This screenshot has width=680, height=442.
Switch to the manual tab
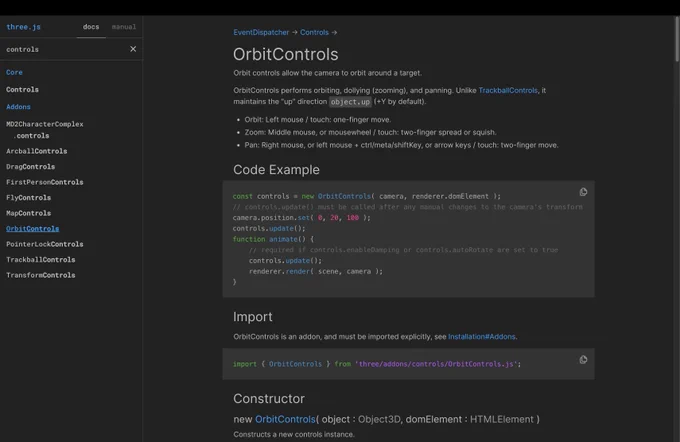(124, 27)
